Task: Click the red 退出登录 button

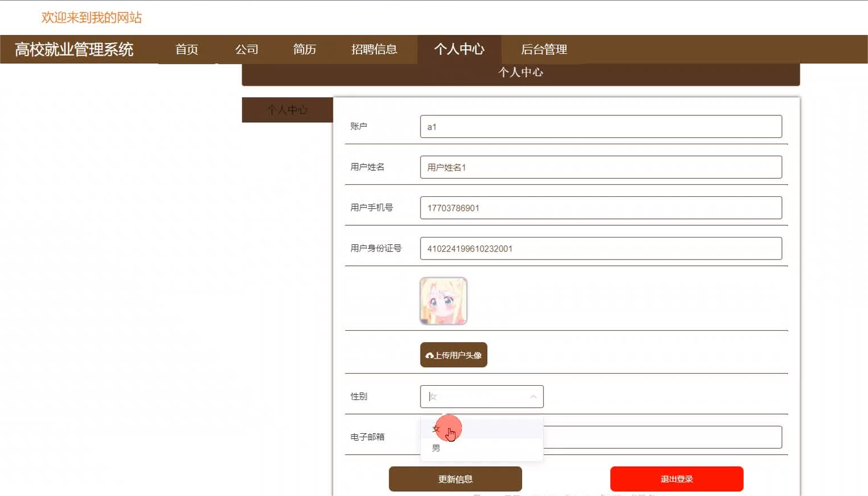Action: 676,479
